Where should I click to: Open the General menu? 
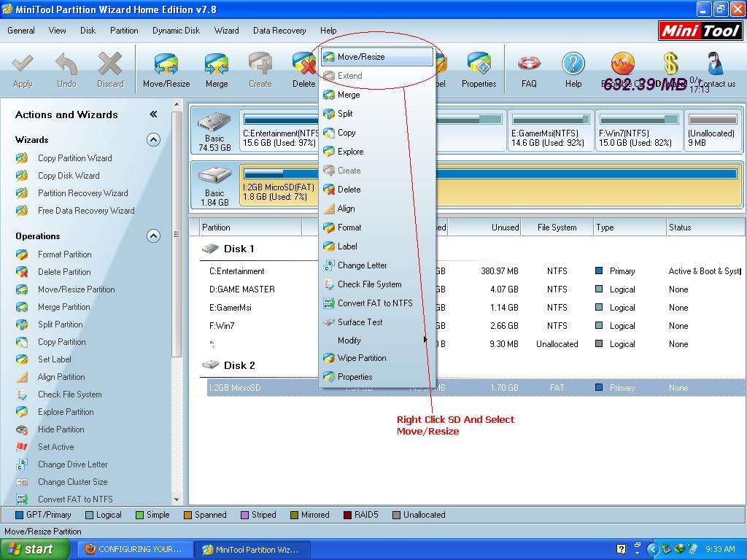(21, 31)
